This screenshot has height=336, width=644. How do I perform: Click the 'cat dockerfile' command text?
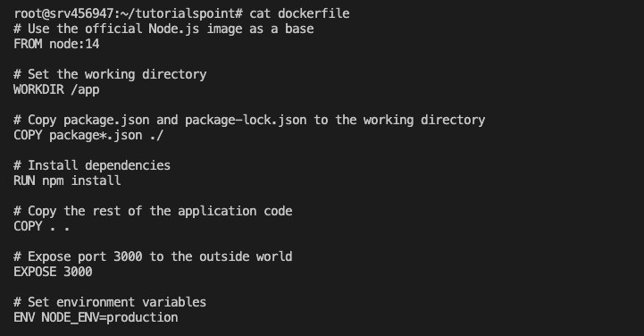click(x=299, y=13)
